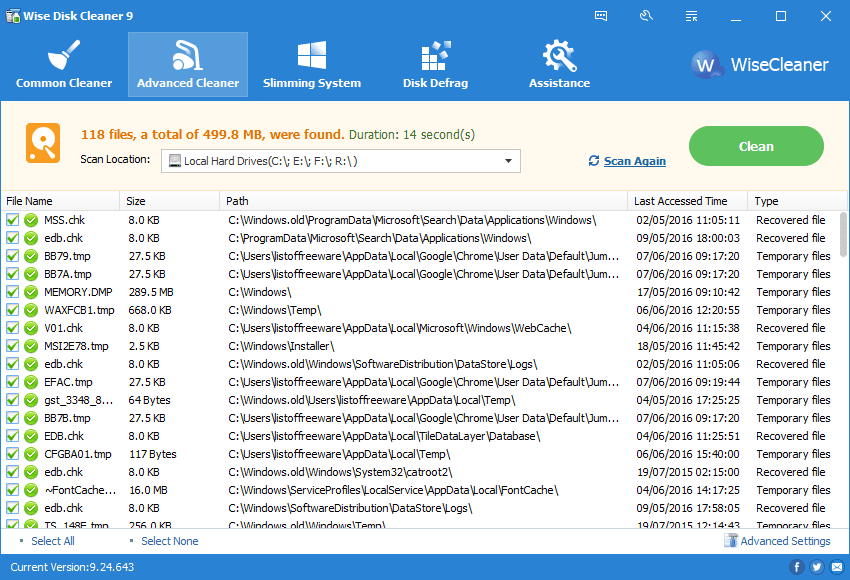Go to the Disk Defrag tab

(x=435, y=65)
